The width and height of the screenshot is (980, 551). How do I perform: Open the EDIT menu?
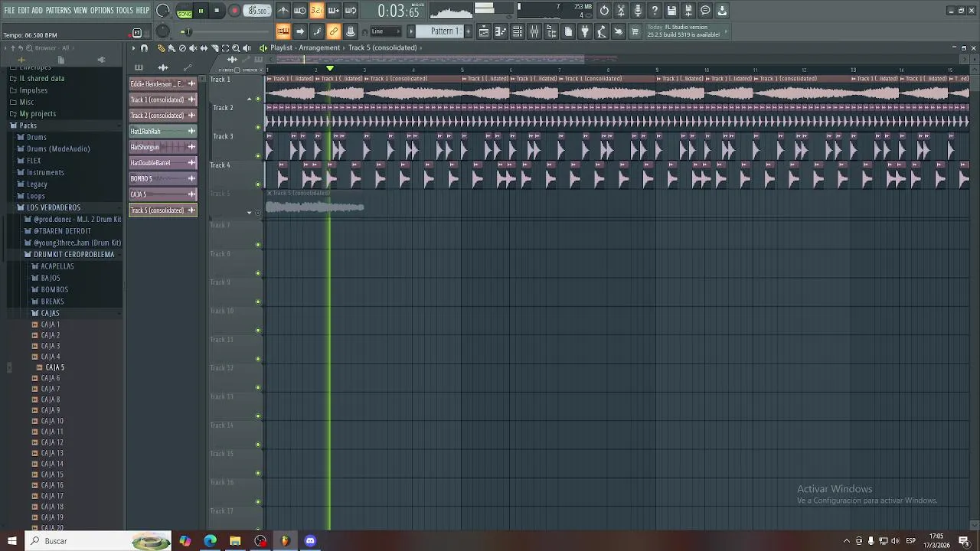pos(24,10)
